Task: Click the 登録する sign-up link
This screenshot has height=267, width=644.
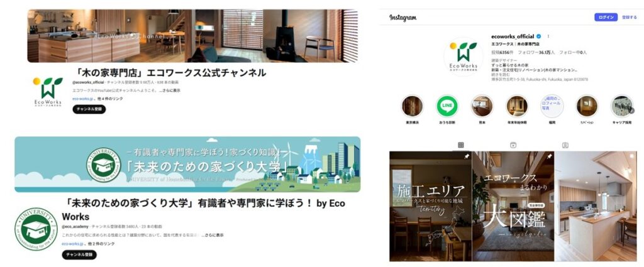Action: click(x=629, y=17)
